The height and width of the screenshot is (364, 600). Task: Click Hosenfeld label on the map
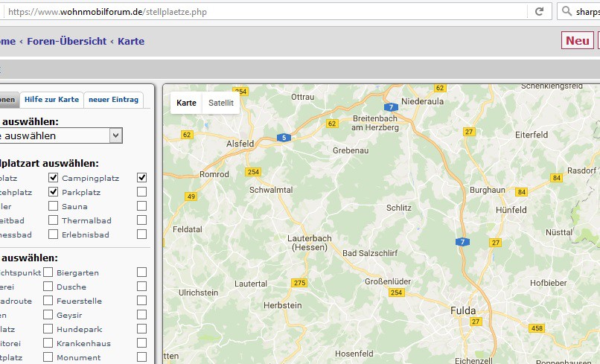point(354,354)
